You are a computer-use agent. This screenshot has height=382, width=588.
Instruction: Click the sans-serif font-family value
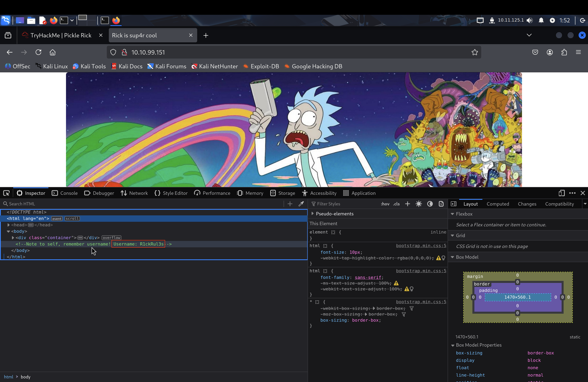tap(368, 277)
